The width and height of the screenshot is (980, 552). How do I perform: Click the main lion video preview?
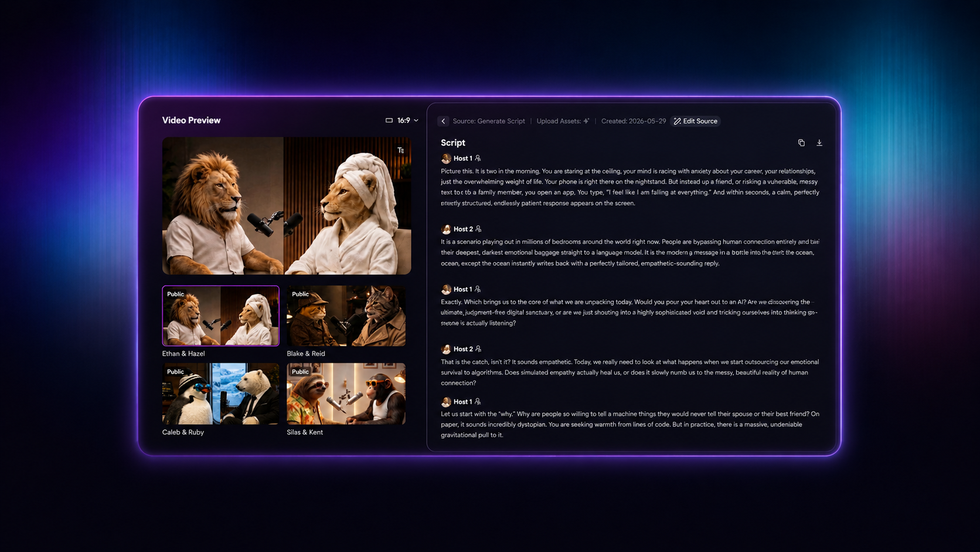[x=287, y=206]
